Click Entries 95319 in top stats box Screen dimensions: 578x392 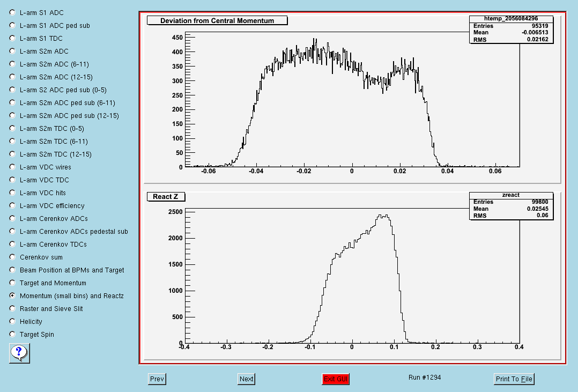tap(511, 26)
